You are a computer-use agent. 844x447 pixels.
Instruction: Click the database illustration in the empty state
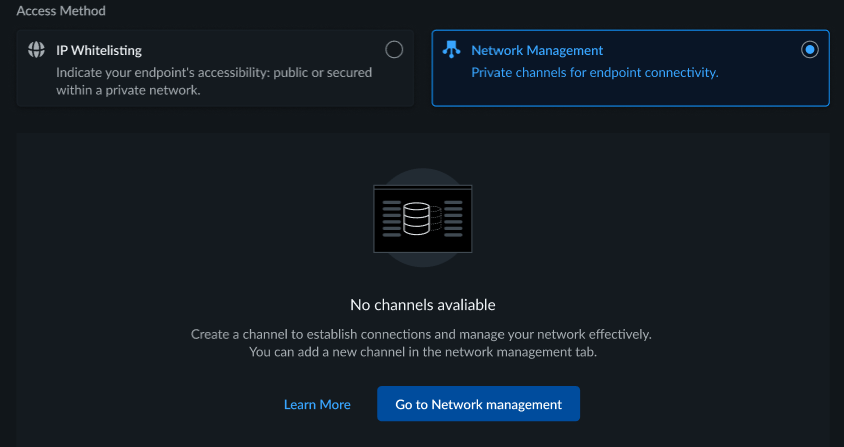[422, 218]
